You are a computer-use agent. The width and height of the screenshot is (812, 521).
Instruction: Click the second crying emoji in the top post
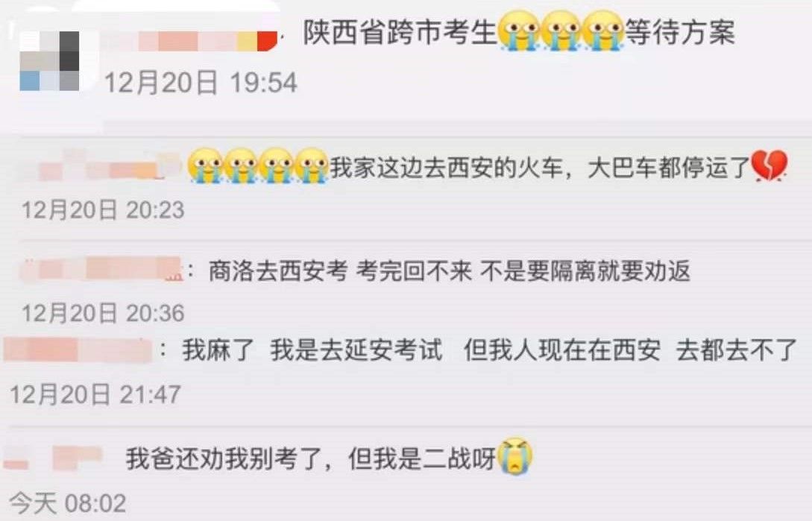[561, 31]
